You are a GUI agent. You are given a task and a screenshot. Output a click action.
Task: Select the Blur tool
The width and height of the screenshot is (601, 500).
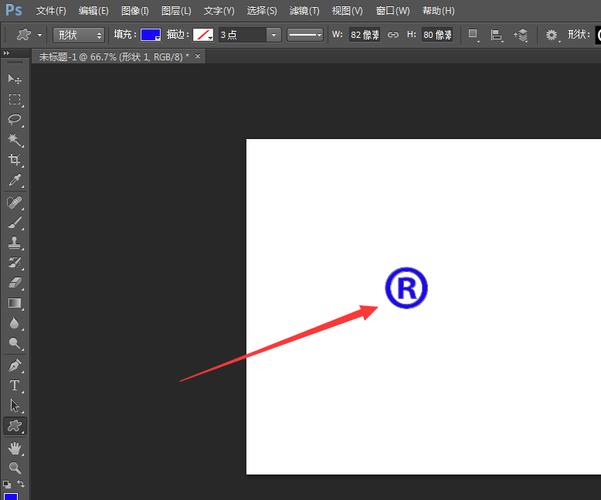[15, 323]
